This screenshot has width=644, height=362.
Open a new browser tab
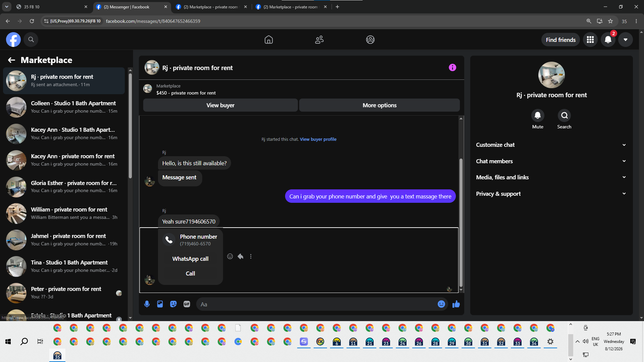(337, 7)
